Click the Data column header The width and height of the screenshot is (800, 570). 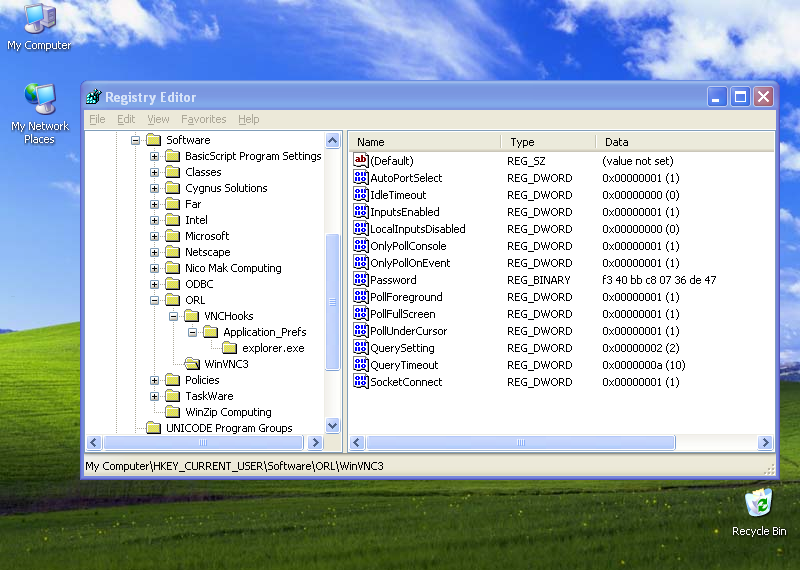click(x=685, y=142)
